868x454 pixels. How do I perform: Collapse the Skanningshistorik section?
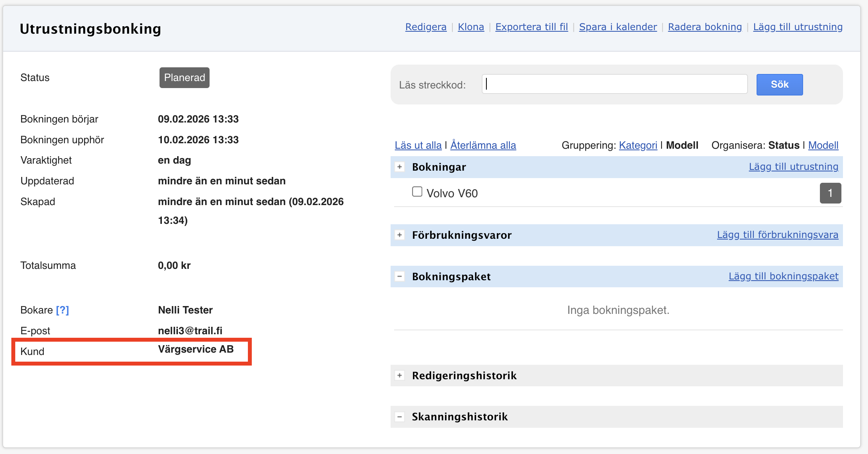pos(400,417)
